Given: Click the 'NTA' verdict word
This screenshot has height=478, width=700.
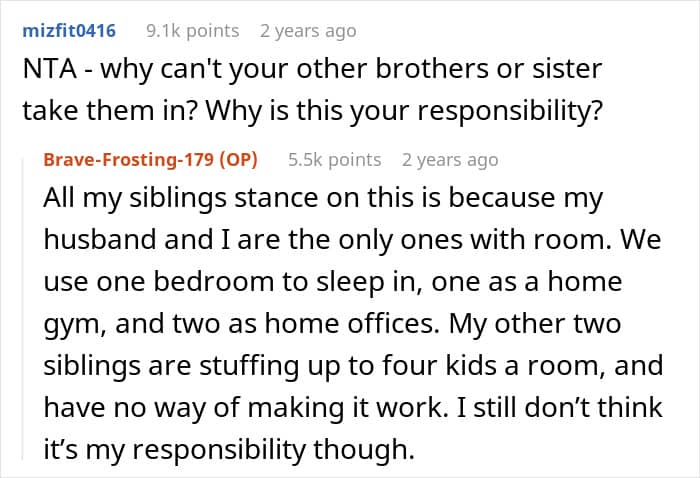Looking at the screenshot, I should click(50, 69).
